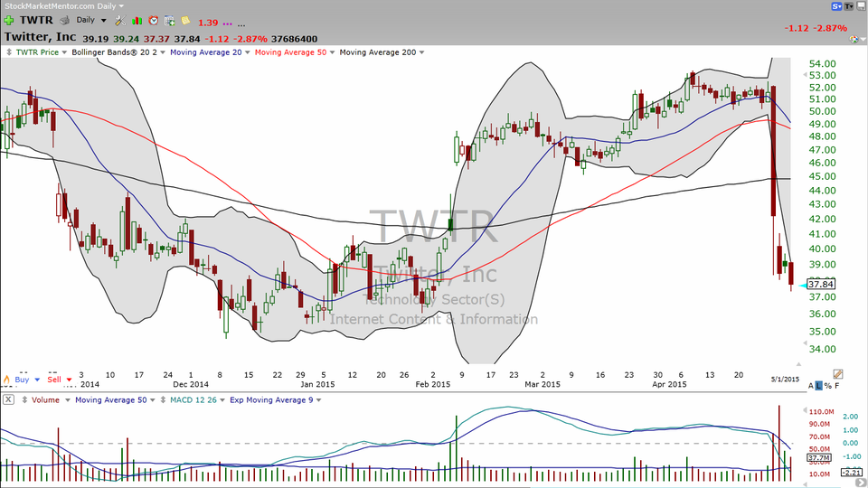Click the 37.7M volume marker label
The image size is (868, 488).
pyautogui.click(x=819, y=458)
